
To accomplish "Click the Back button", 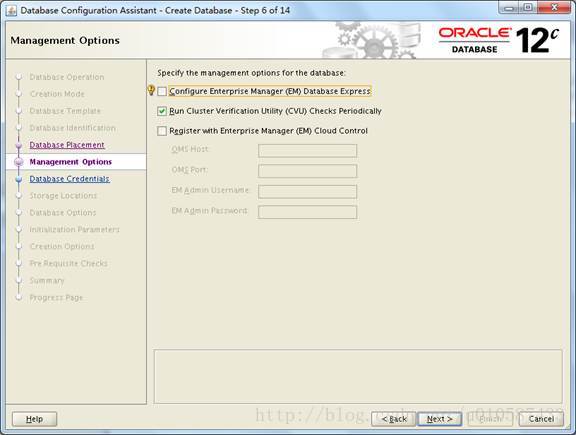I will click(x=394, y=419).
